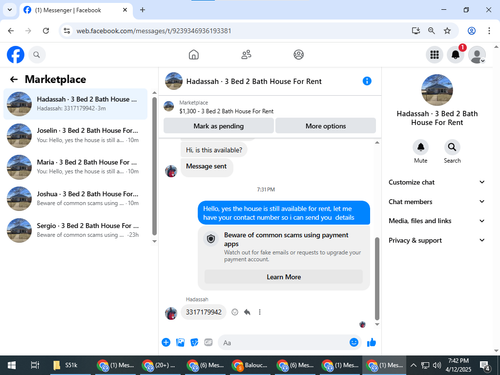Screen dimensions: 500x375
Task: Expand Media, files and links section
Action: pos(436,221)
